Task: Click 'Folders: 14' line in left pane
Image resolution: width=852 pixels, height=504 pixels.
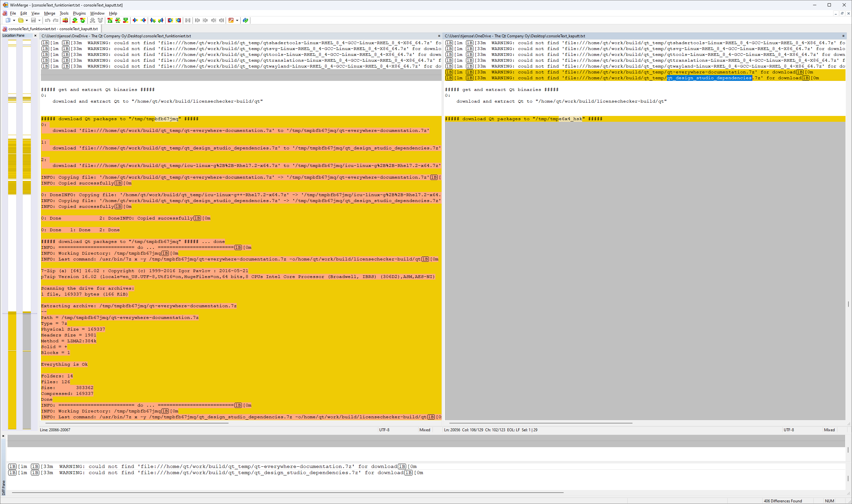Action: (57, 376)
